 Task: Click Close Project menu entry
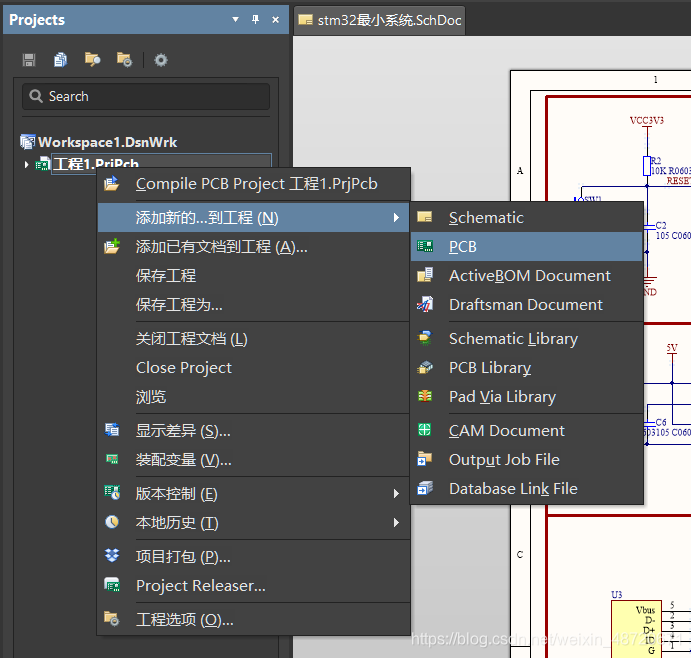pos(254,368)
